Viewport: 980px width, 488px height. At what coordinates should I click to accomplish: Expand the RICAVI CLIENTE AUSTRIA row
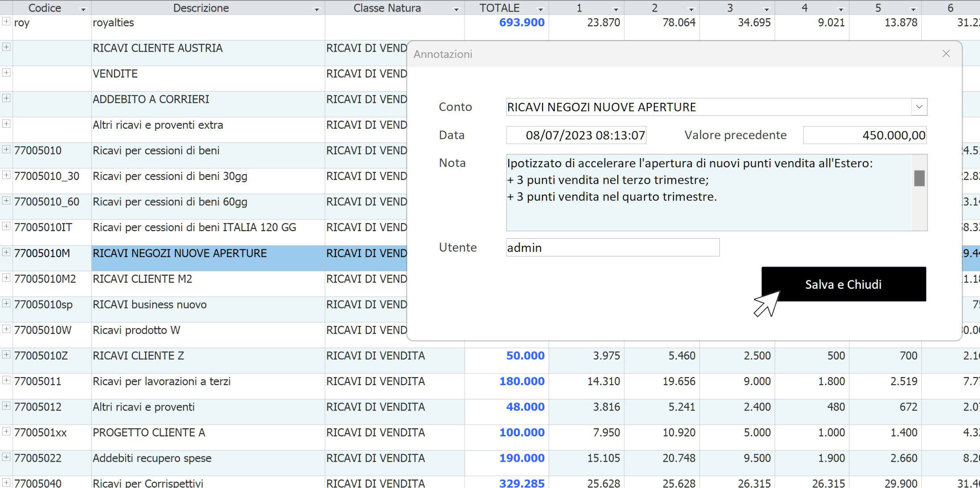point(6,47)
